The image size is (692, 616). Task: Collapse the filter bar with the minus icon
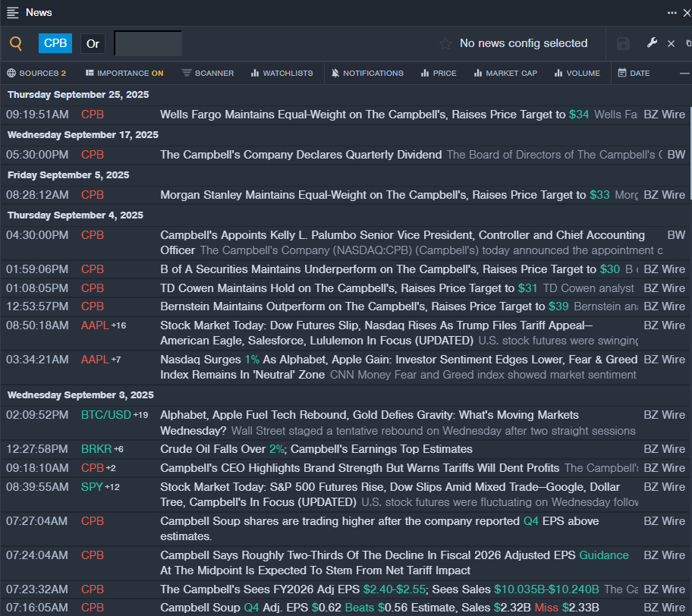pyautogui.click(x=684, y=74)
